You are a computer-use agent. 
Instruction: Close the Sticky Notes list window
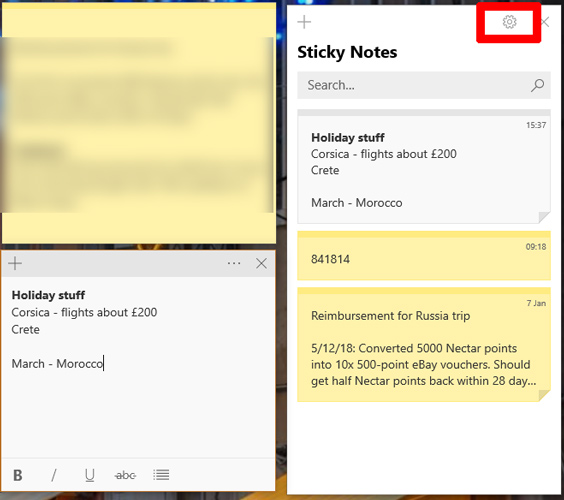545,22
